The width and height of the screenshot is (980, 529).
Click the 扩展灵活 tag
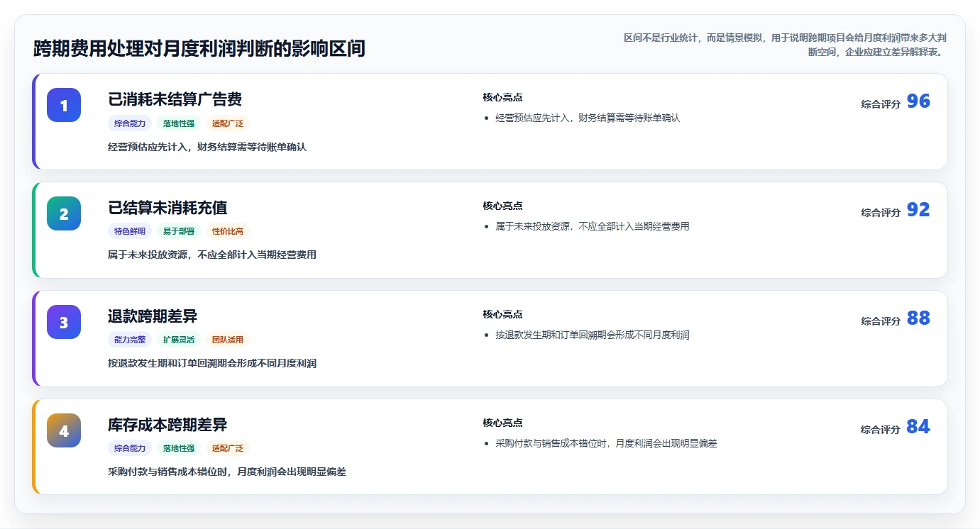tap(179, 340)
